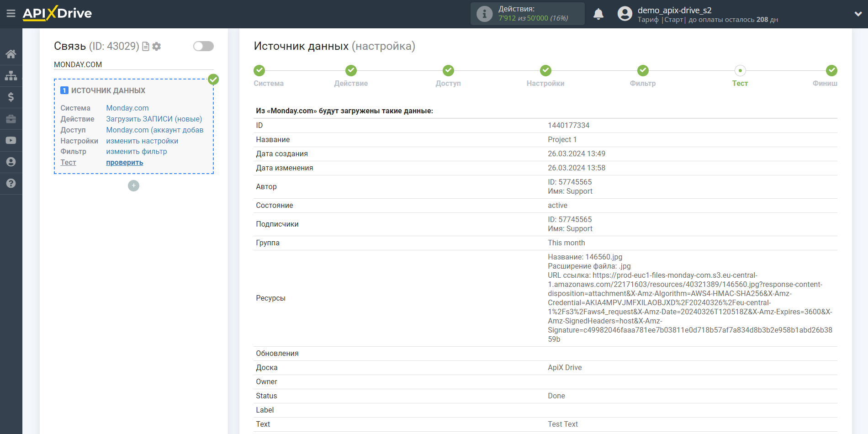Screen dimensions: 868x434
Task: Click the user avatar icon
Action: click(x=625, y=14)
